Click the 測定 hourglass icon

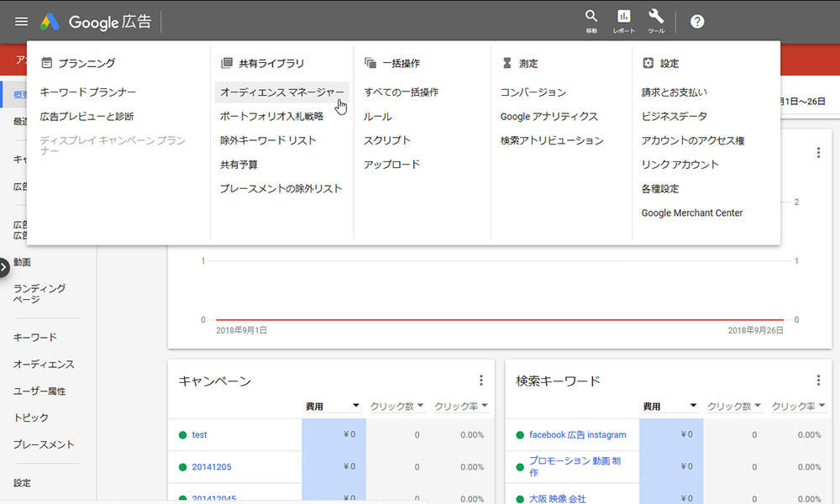point(507,63)
